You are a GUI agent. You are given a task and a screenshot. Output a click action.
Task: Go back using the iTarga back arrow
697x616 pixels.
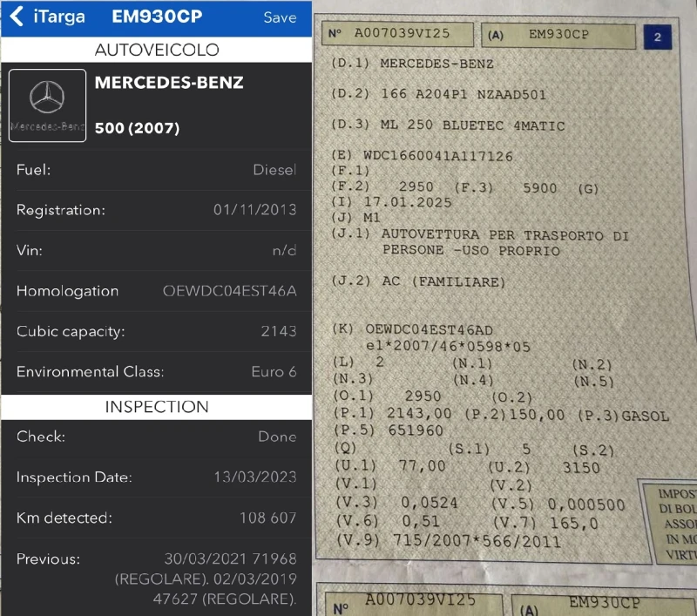(x=17, y=17)
